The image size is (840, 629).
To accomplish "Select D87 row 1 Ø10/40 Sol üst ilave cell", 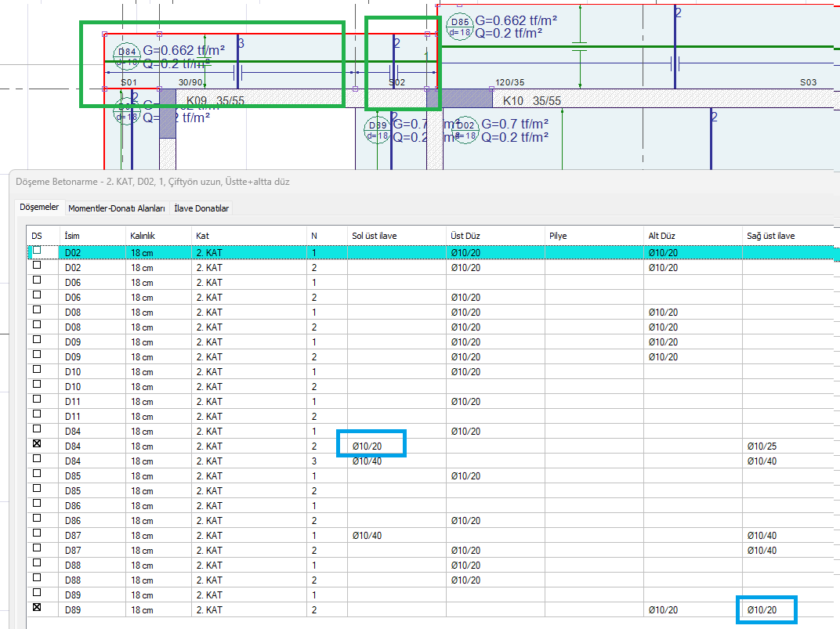I will [367, 536].
